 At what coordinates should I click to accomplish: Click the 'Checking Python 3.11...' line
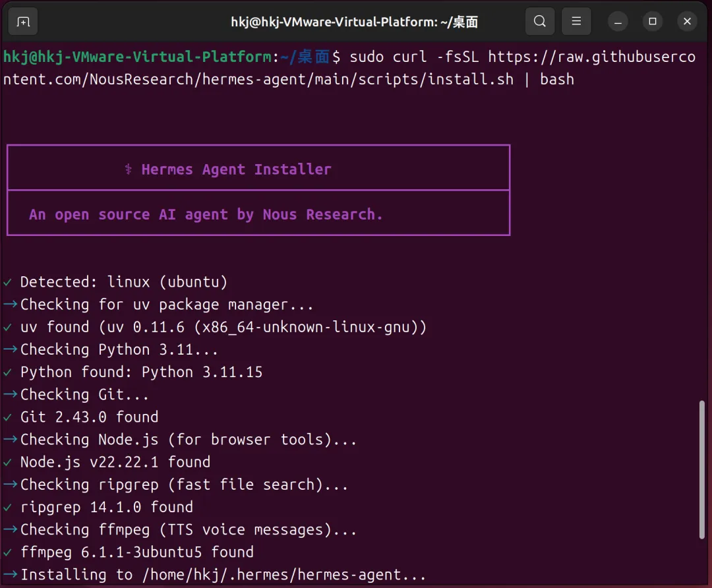119,349
